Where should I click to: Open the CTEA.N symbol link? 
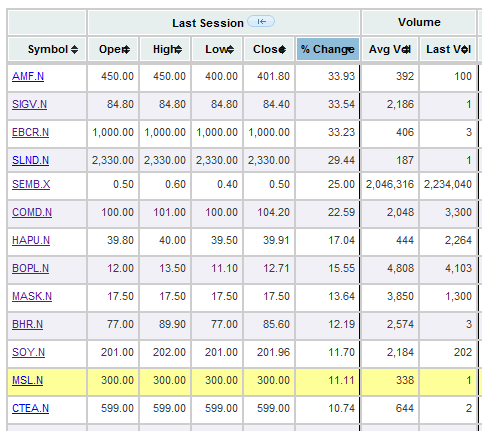(30, 408)
